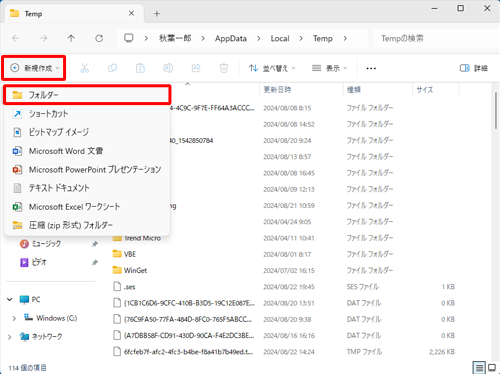Click the Cut scissors icon in toolbar
This screenshot has width=500, height=374.
85,68
